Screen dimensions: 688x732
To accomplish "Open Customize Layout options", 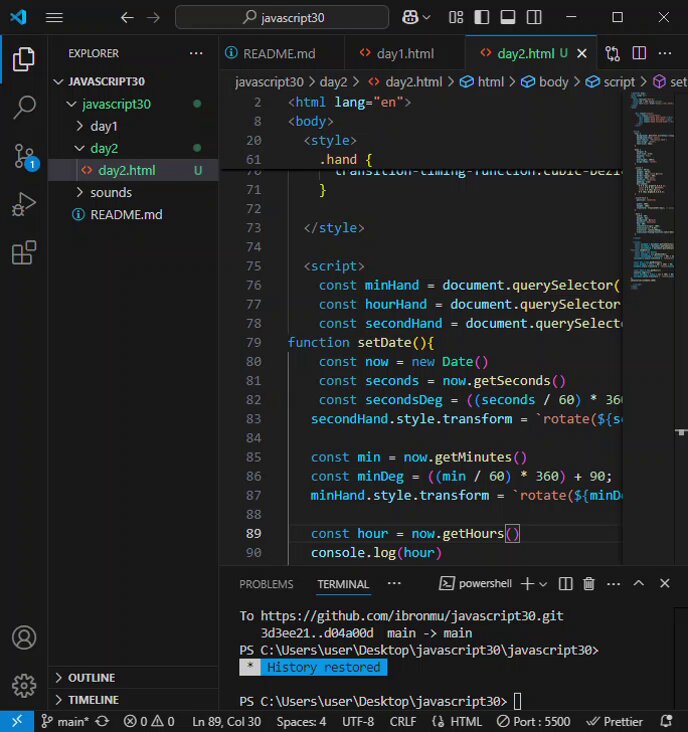I will 456,18.
